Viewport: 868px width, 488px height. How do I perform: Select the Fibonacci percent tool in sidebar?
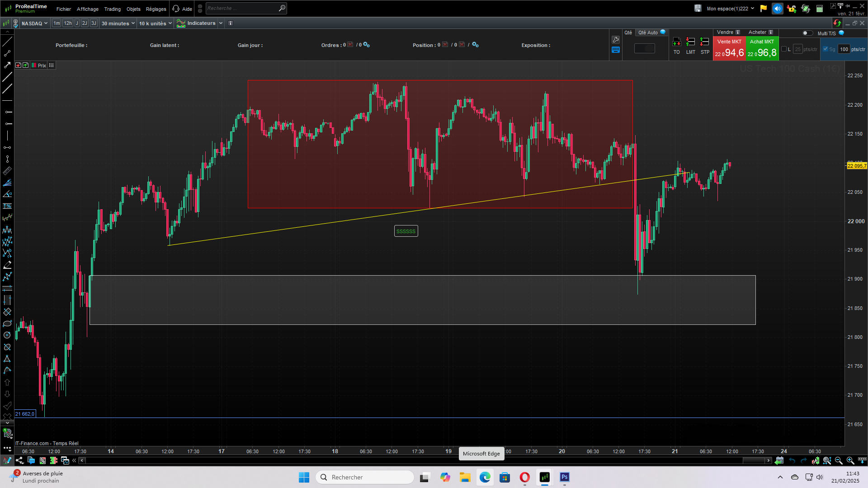click(7, 206)
